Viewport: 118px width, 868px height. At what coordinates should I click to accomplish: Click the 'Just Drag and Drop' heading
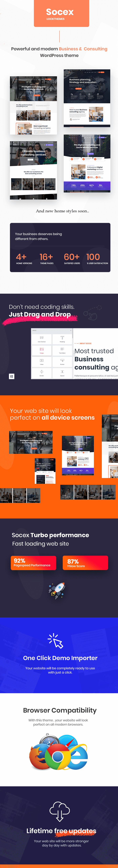click(x=40, y=314)
